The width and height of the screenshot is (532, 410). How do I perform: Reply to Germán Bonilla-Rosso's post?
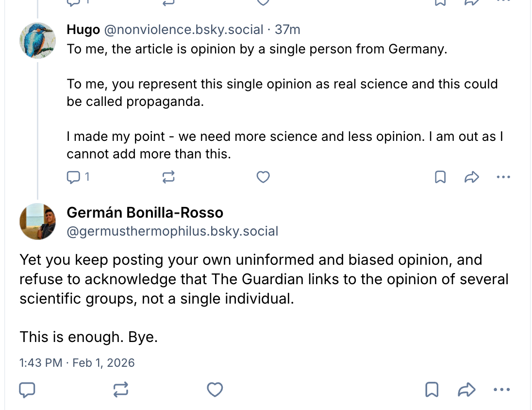27,389
